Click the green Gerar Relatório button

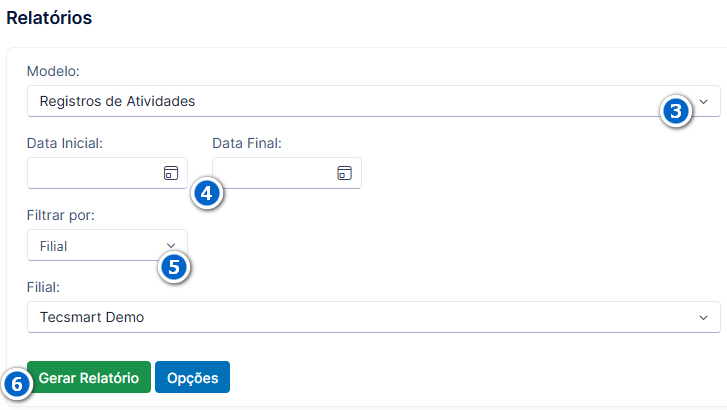point(89,377)
